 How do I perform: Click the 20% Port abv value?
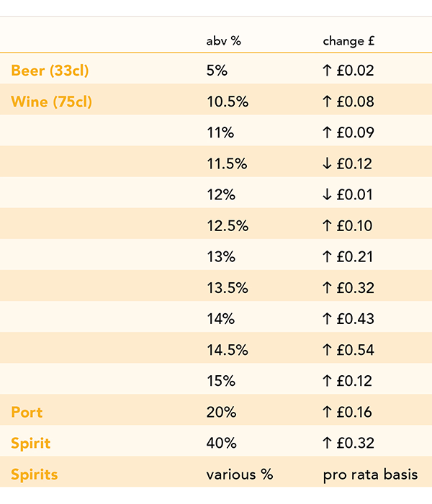pyautogui.click(x=221, y=413)
